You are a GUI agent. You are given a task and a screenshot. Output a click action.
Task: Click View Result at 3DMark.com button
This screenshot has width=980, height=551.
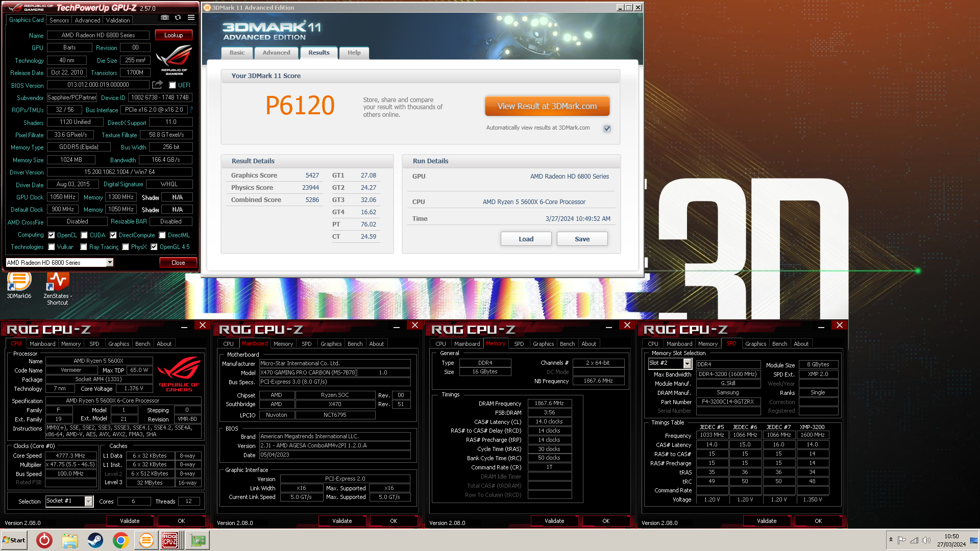[547, 106]
